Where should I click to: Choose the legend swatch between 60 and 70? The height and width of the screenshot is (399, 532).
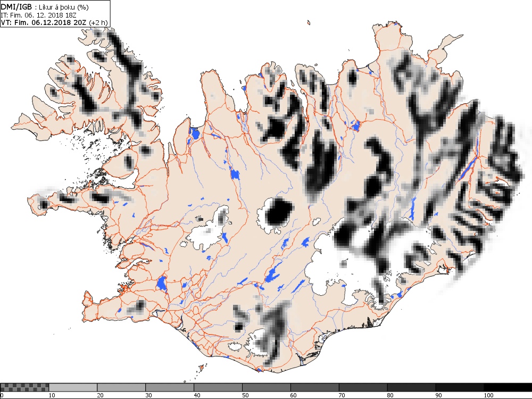[314, 387]
